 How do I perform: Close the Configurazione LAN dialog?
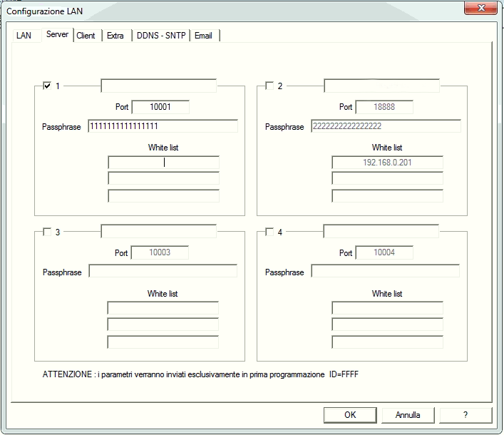[480, 9]
